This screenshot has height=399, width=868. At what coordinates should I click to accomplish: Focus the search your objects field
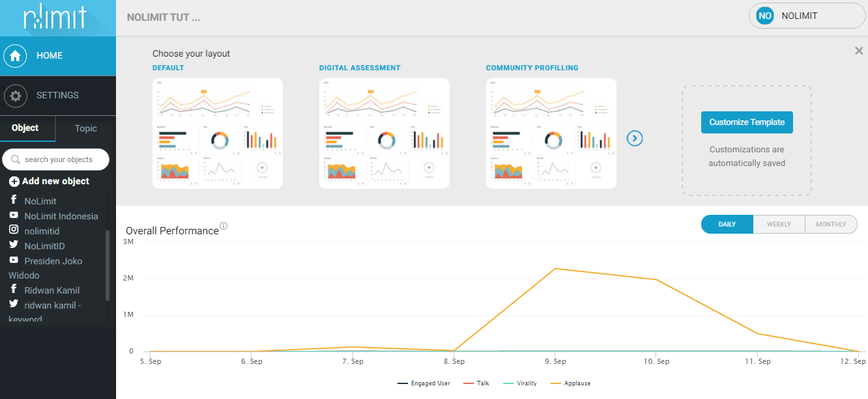coord(56,159)
